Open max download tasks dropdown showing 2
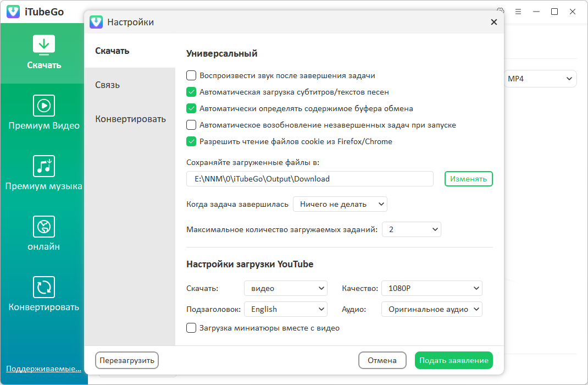Screen dimensions: 588x385 coord(412,229)
